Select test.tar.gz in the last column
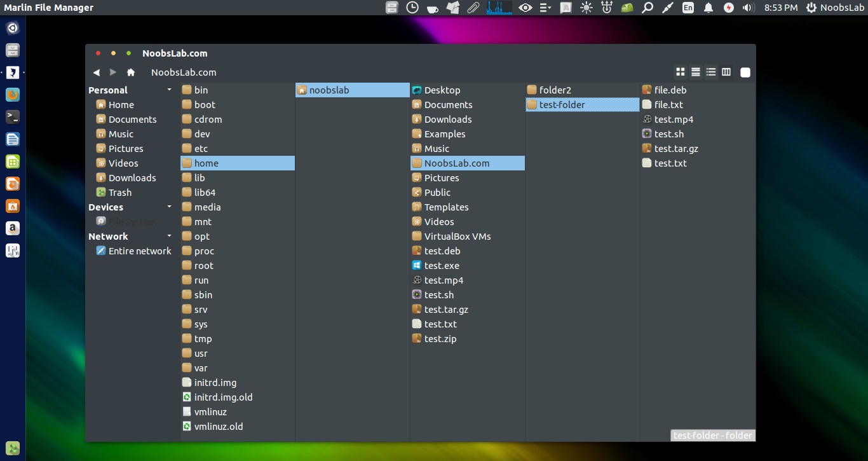868x461 pixels. click(698, 149)
